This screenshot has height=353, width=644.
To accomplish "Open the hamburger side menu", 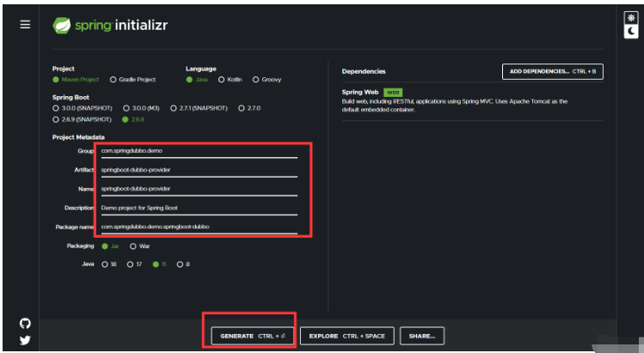I will [x=25, y=25].
